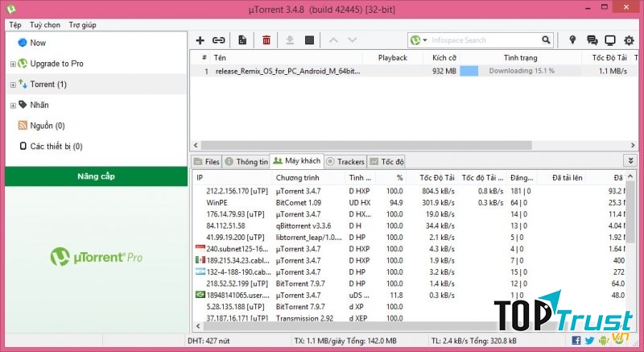
Task: Click the Android icon in status bar
Action: click(x=603, y=341)
